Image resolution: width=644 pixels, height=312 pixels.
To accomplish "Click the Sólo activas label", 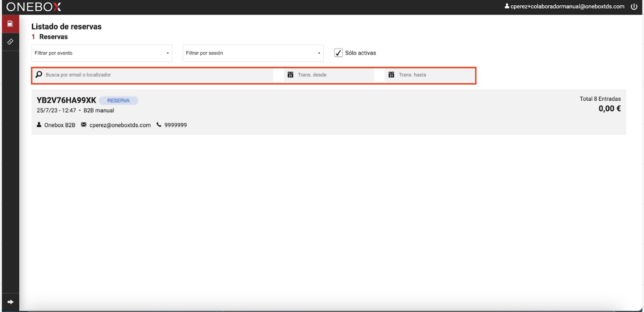I will (360, 53).
